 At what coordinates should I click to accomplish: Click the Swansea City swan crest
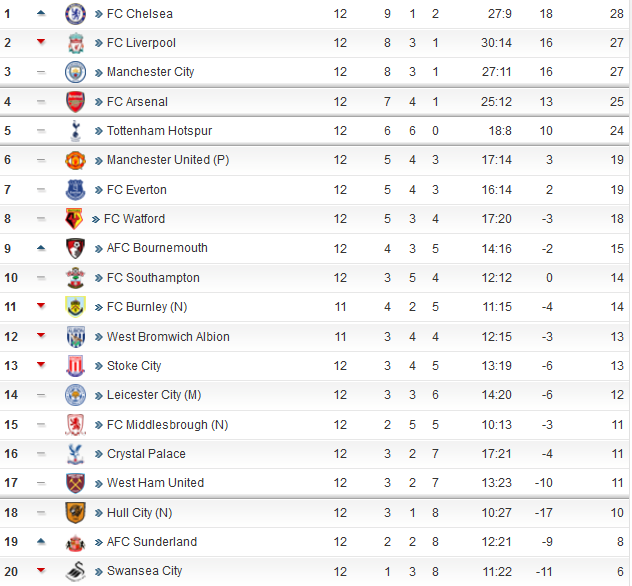(75, 571)
